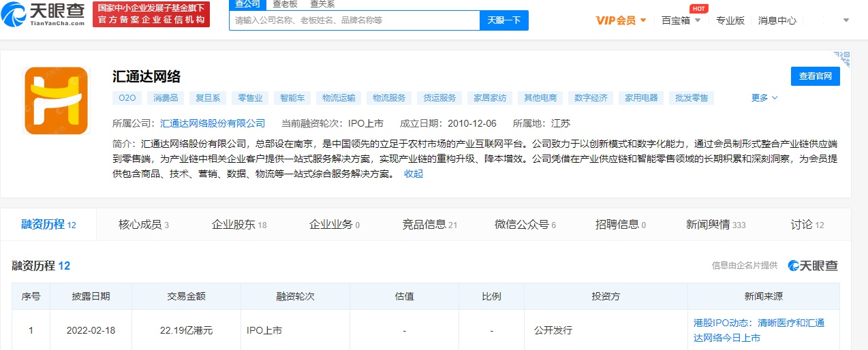This screenshot has height=350, width=868.
Task: Click the 融资轮次 column header
Action: click(295, 297)
